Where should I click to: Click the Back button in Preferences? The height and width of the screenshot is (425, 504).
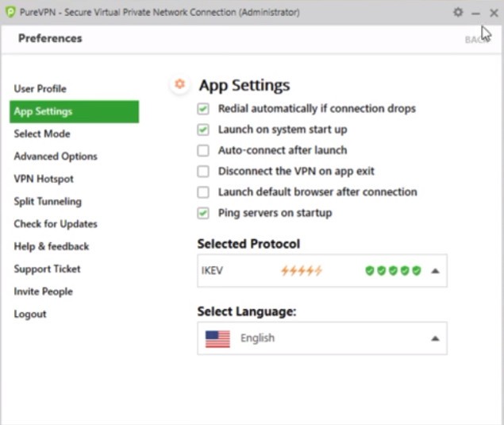point(476,39)
